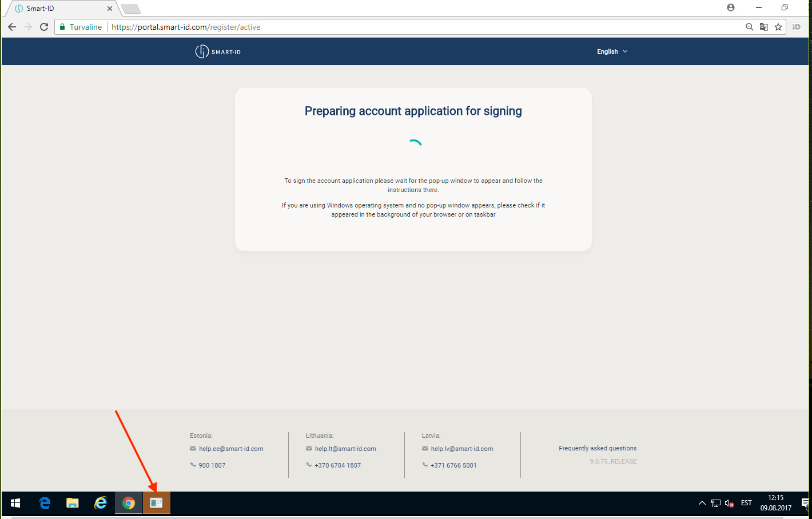Bookmark page with the star icon

778,27
